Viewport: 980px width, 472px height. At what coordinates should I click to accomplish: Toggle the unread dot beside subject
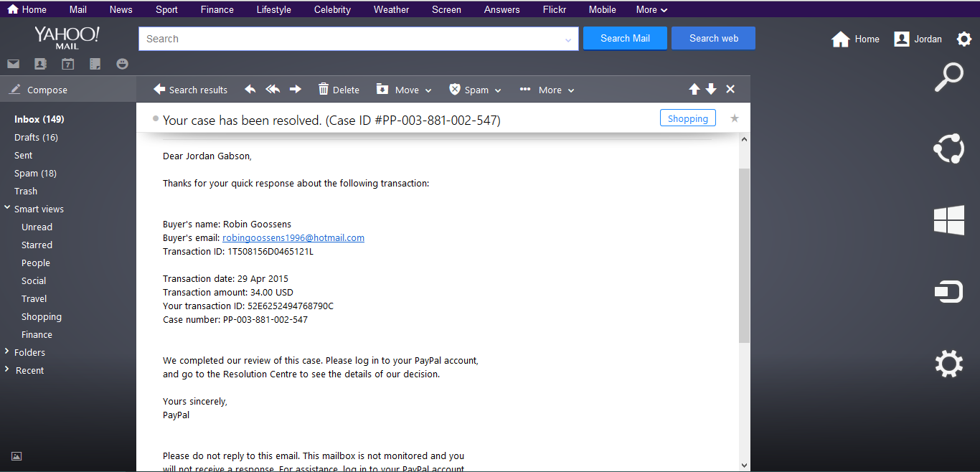pyautogui.click(x=156, y=118)
